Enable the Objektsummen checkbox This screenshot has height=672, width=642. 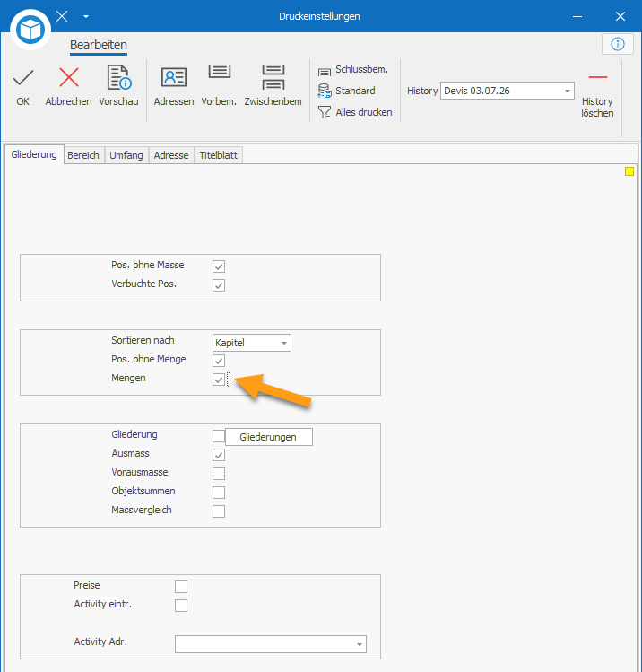[x=219, y=493]
